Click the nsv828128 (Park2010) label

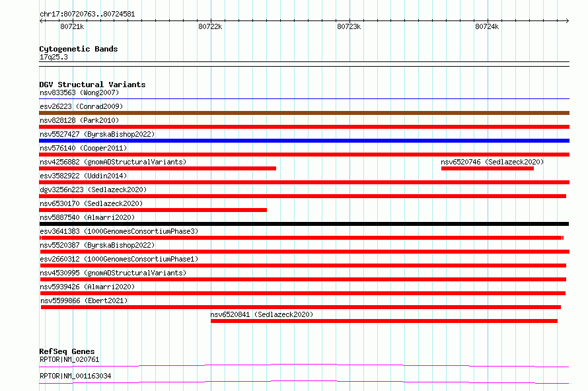click(79, 120)
